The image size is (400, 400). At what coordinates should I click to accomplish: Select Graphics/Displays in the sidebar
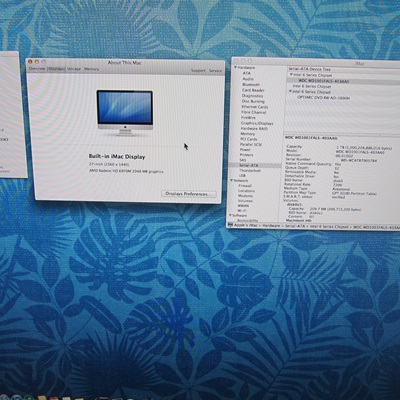pos(257,123)
